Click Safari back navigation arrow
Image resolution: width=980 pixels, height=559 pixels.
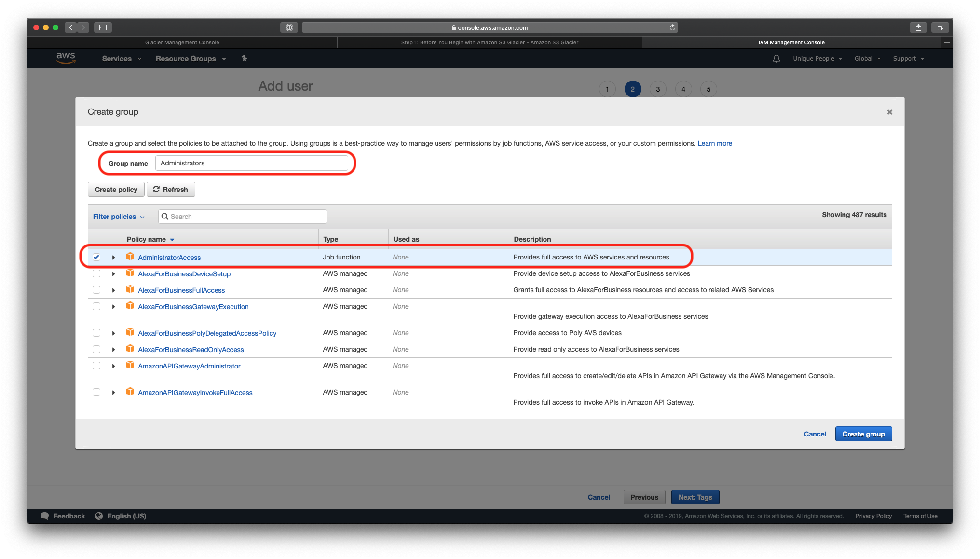point(71,27)
